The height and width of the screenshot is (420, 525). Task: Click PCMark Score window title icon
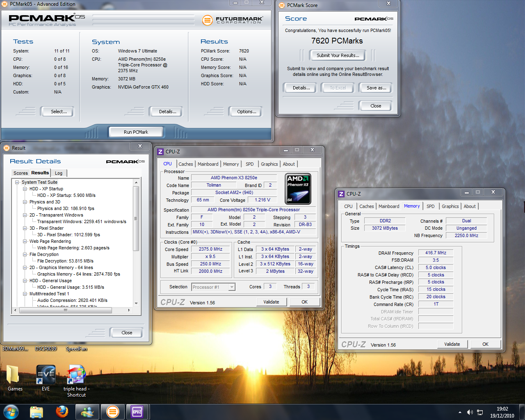(x=282, y=5)
